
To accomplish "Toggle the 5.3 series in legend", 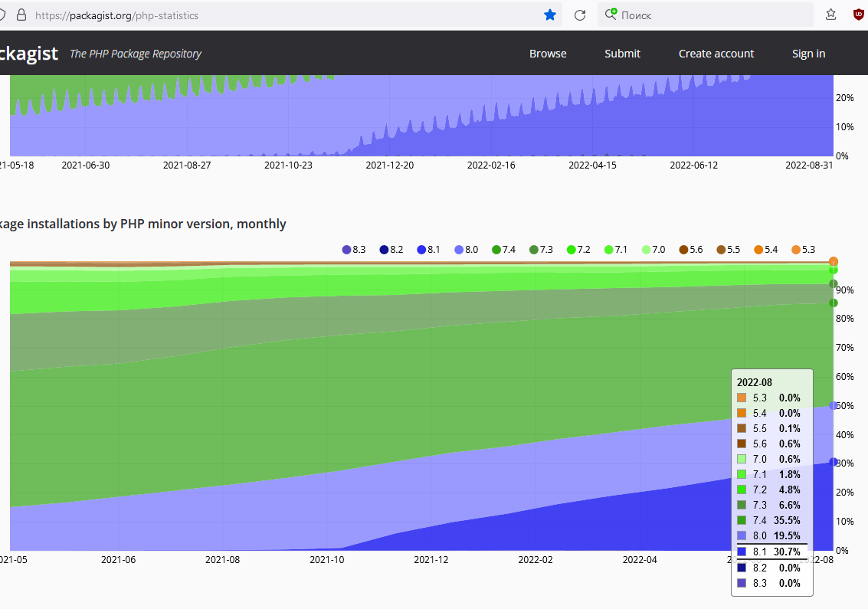I will click(803, 250).
